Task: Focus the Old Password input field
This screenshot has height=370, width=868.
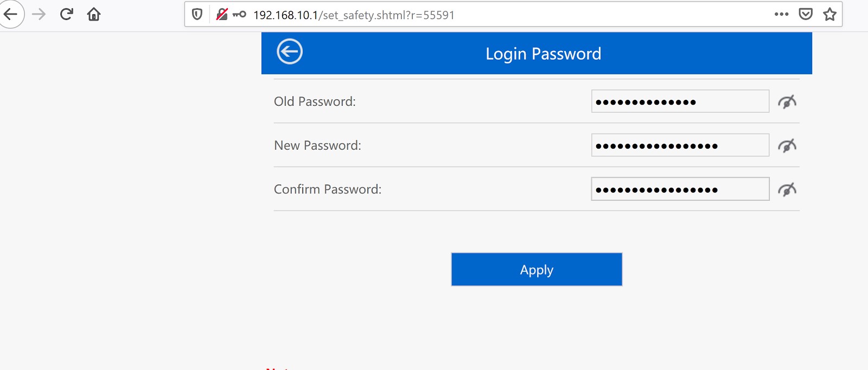Action: pos(680,101)
